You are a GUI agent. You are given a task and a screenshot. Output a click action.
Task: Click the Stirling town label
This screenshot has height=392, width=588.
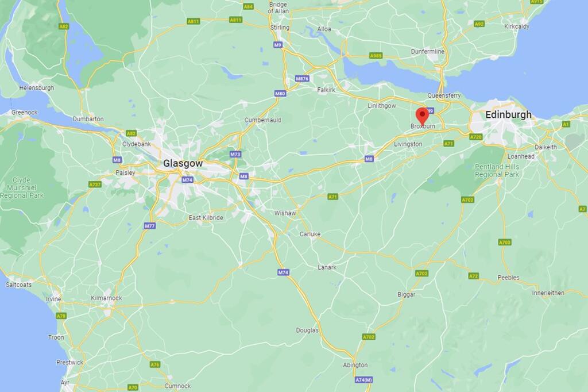(x=280, y=28)
